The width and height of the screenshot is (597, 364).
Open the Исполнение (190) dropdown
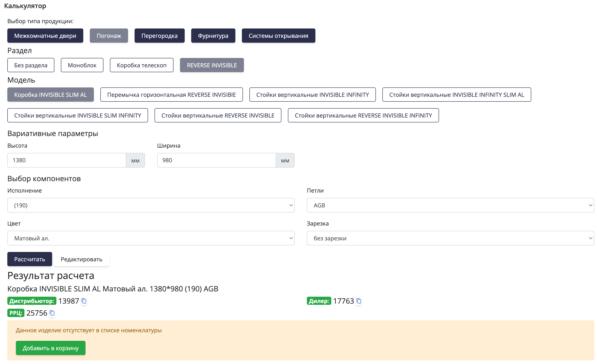151,205
